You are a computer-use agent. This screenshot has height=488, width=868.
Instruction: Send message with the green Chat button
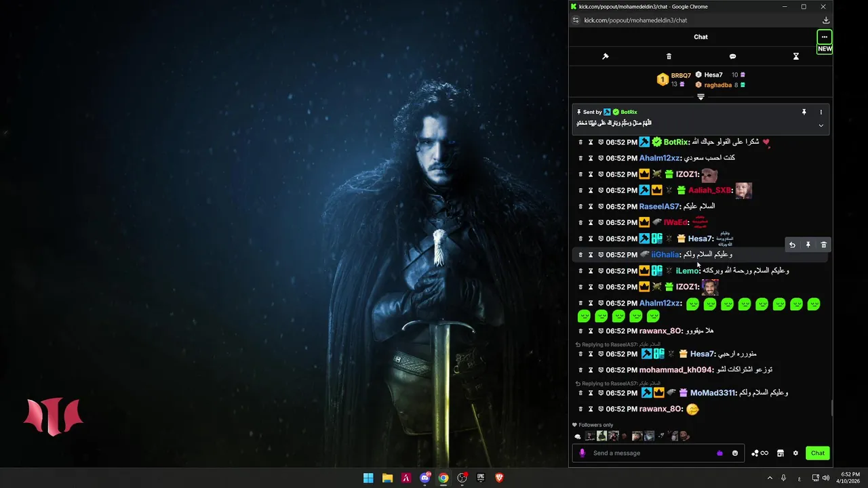(818, 453)
